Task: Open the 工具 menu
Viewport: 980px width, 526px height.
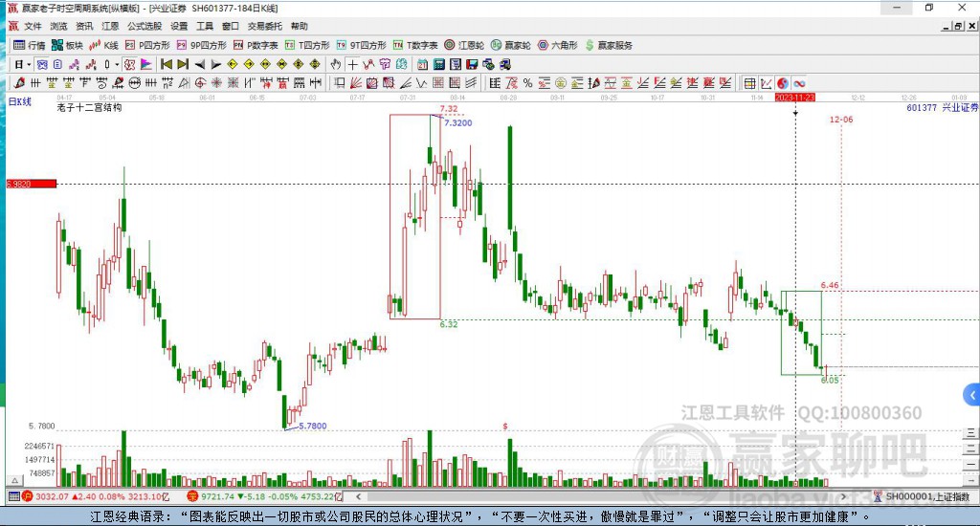Action: coord(205,26)
